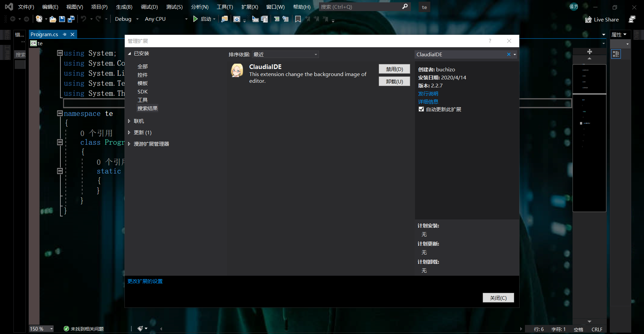
Task: Click the help question mark in the dialog
Action: [490, 41]
